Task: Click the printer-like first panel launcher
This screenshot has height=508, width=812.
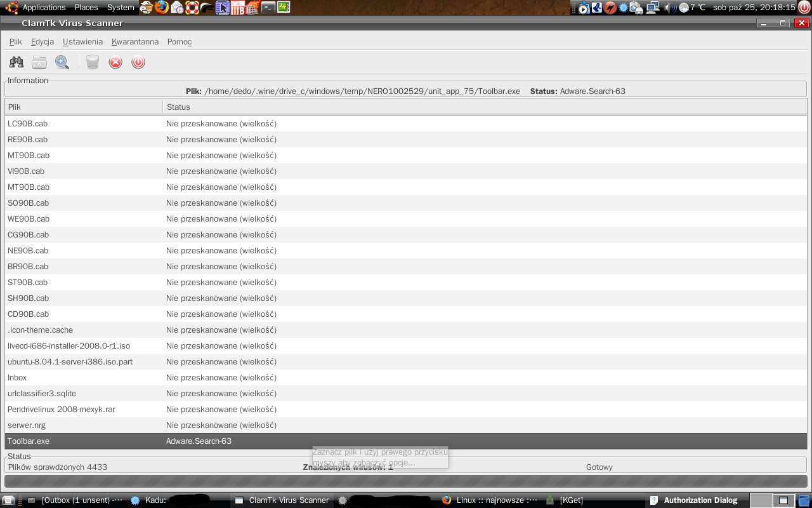Action: (147, 8)
